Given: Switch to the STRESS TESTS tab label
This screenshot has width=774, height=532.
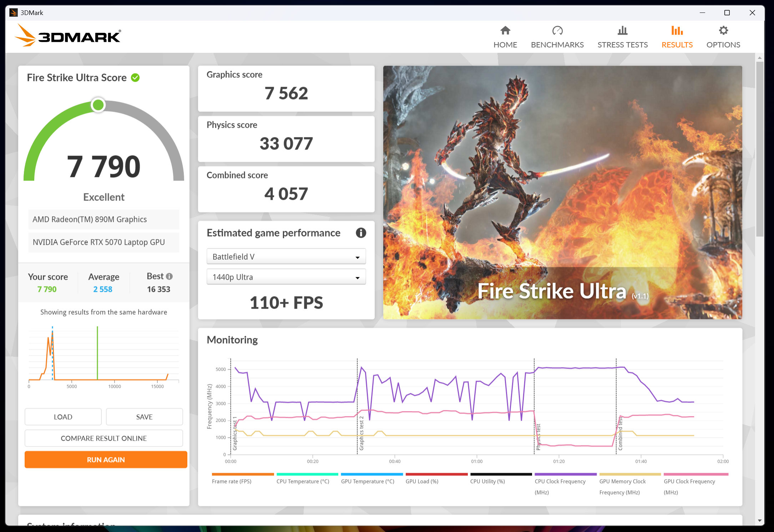Looking at the screenshot, I should click(x=622, y=45).
